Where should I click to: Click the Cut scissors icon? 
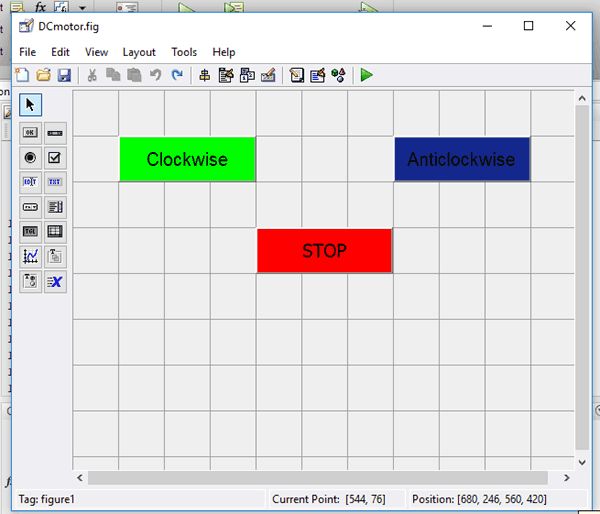point(92,75)
